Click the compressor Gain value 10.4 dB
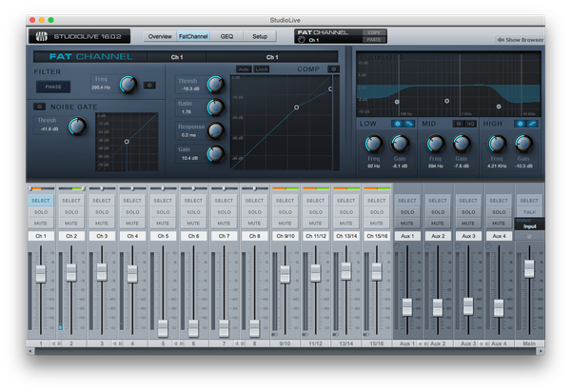 click(189, 158)
